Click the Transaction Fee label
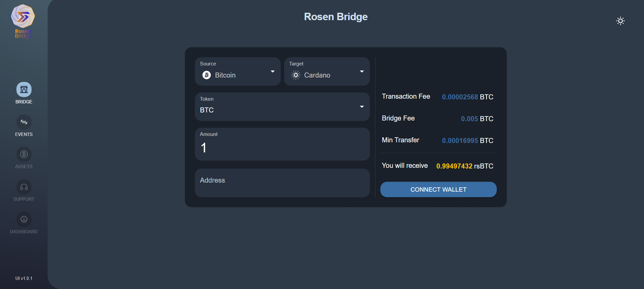644x289 pixels. (406, 96)
